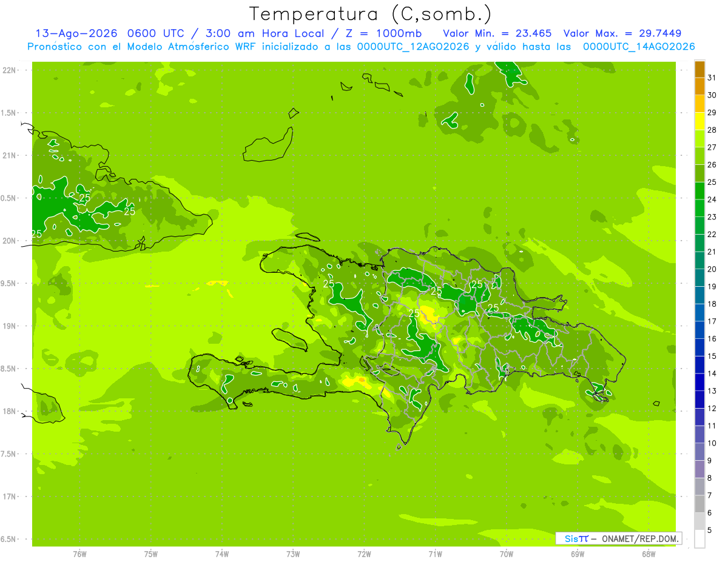The image size is (728, 562).
Task: Click the color scale label '23'
Action: click(712, 217)
